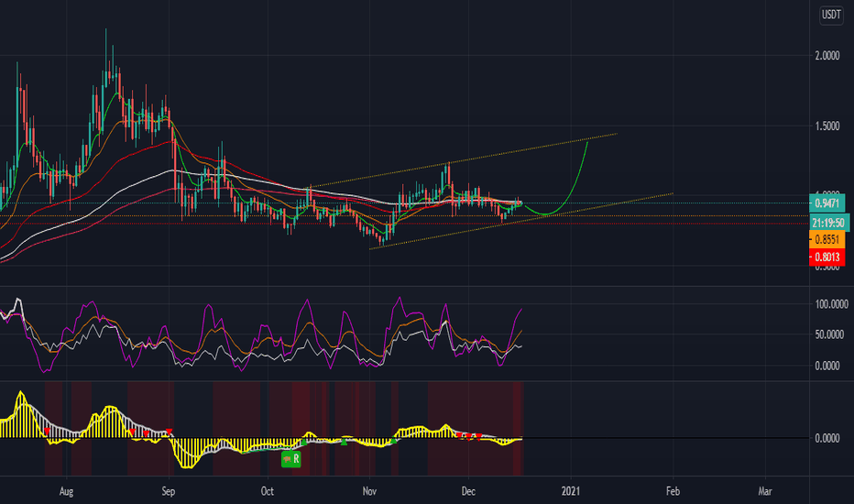The height and width of the screenshot is (504, 854).
Task: Select the orange 0.8551 price label
Action: [x=827, y=239]
